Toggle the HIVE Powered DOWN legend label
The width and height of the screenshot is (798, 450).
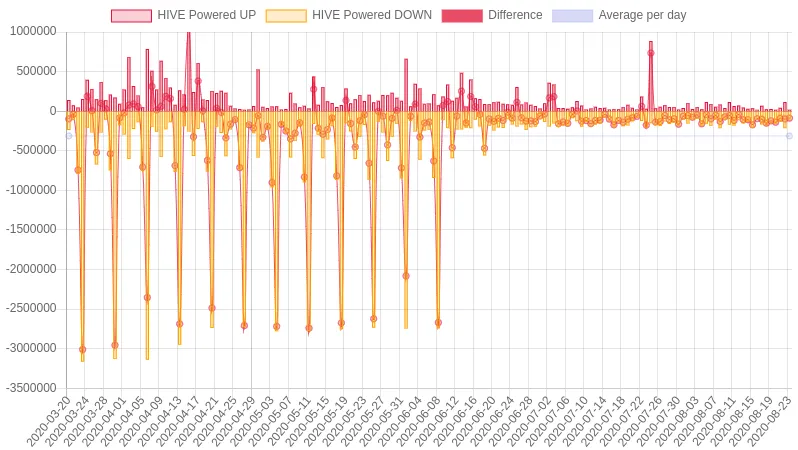point(372,15)
